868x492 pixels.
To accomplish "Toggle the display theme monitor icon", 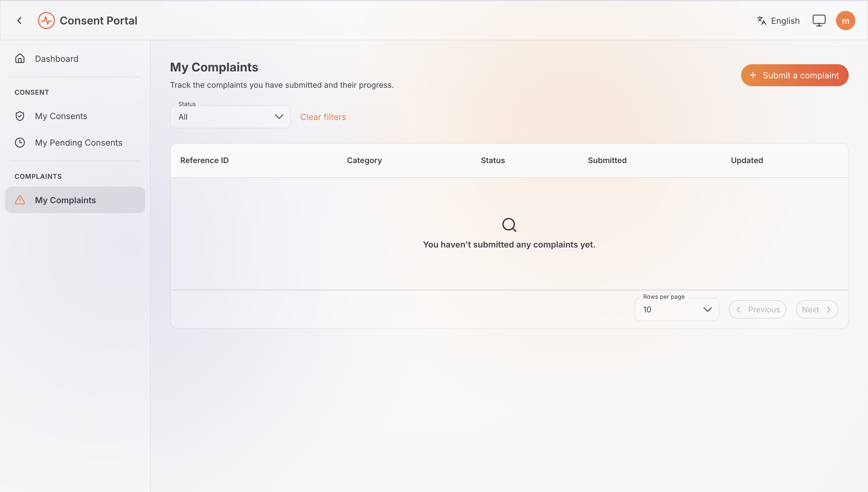I will [819, 20].
